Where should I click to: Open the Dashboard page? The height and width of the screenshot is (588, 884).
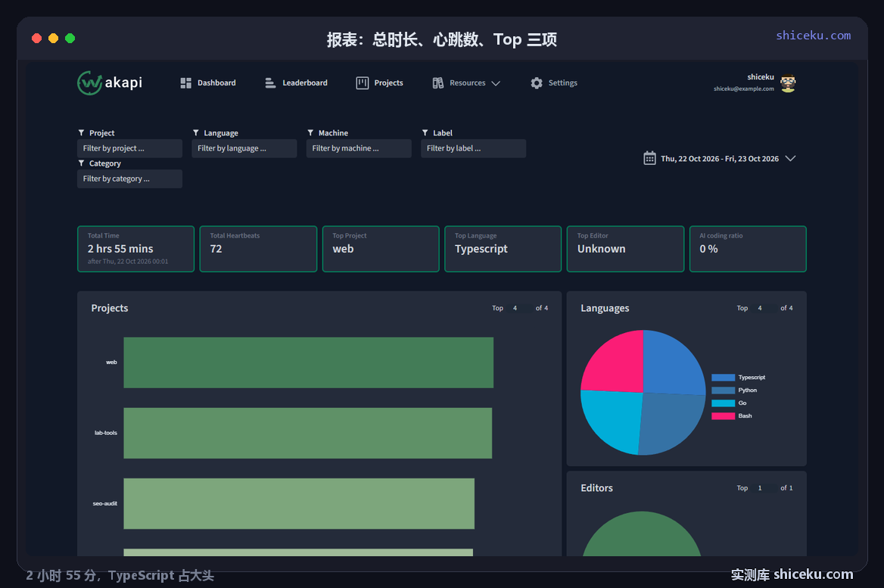pos(208,83)
